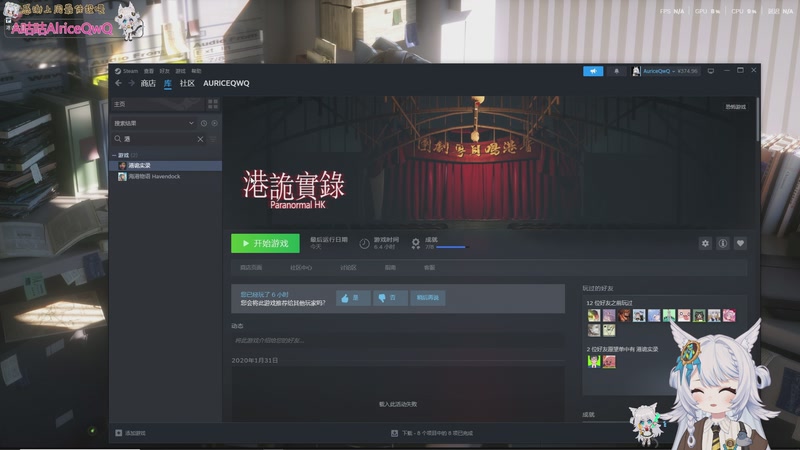Image resolution: width=800 pixels, height=450 pixels.
Task: Click into the library search field
Action: 158,139
